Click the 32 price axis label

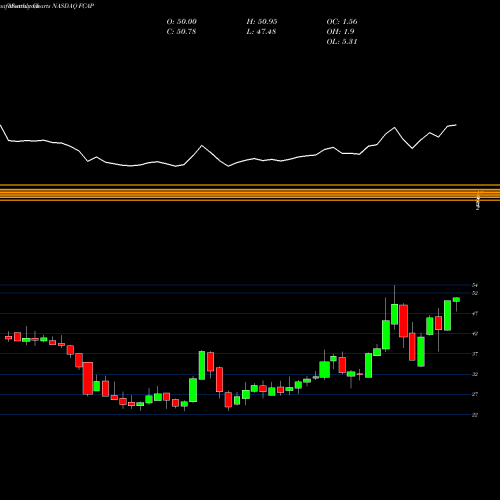point(475,374)
